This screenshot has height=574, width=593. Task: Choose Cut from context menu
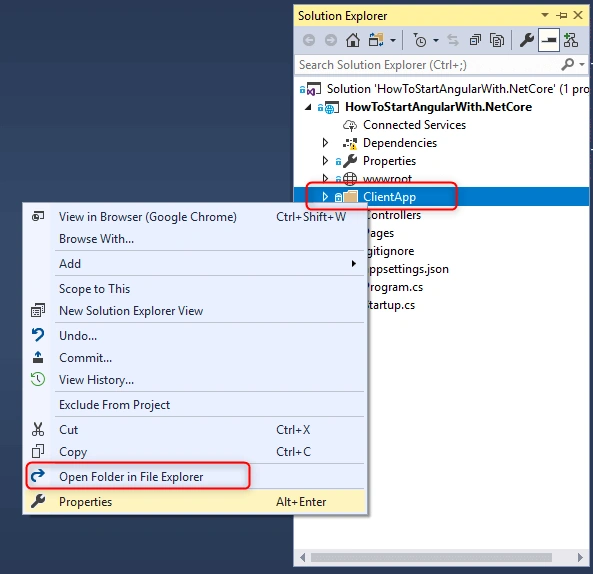click(195, 430)
